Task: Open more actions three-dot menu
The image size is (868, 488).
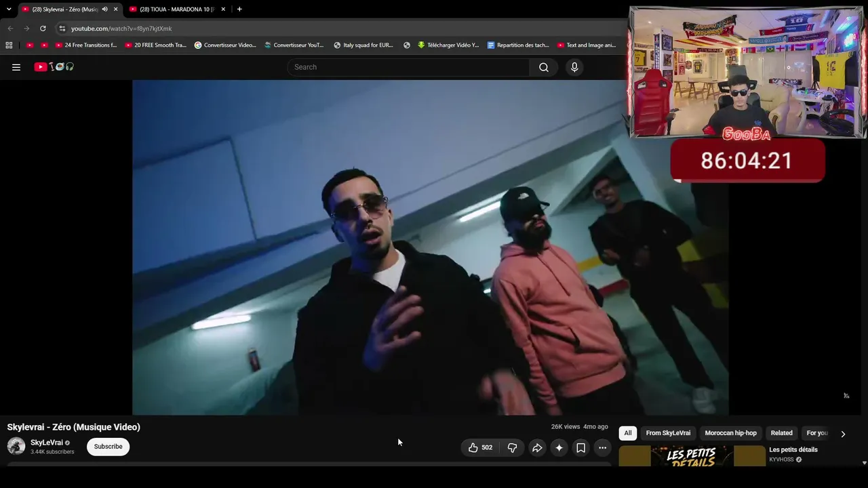Action: (602, 447)
